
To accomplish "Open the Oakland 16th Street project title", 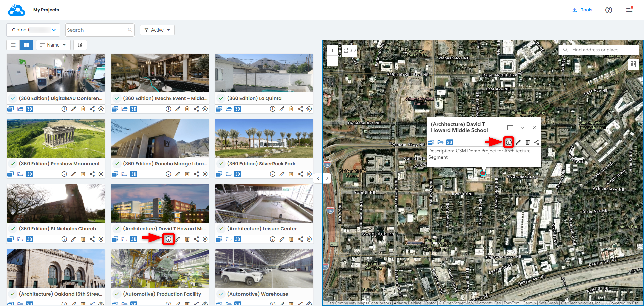I will [x=61, y=294].
